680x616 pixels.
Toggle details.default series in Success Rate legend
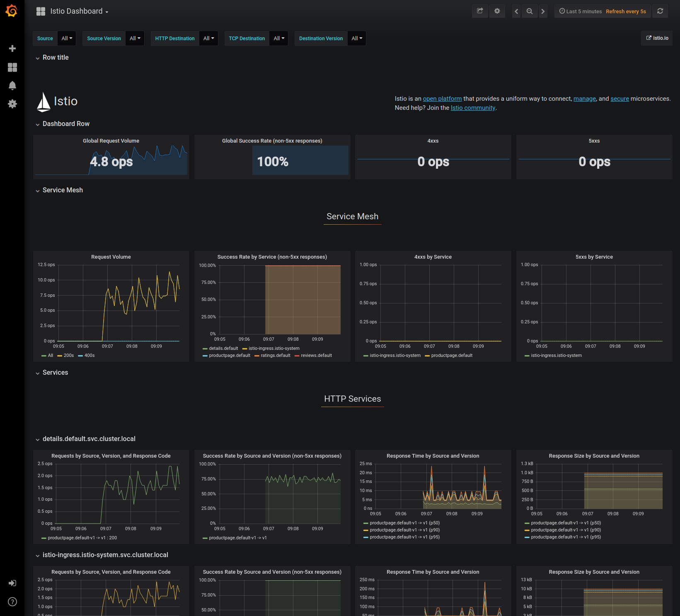(x=224, y=349)
